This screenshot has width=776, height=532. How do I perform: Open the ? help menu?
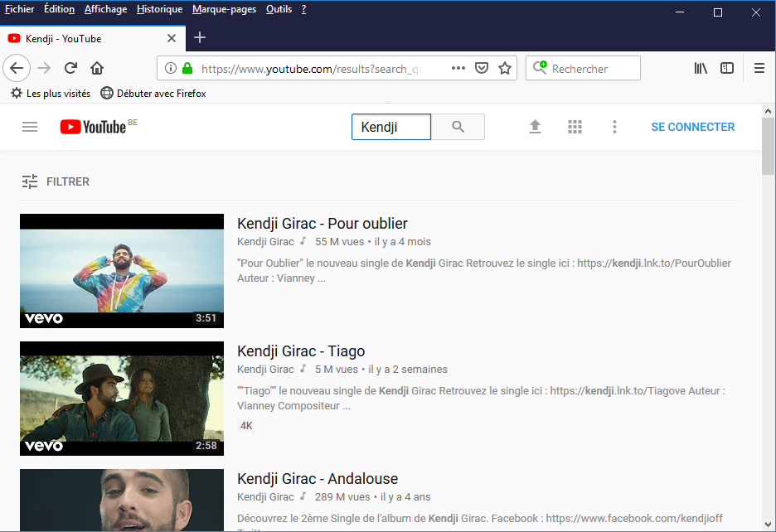pos(303,9)
